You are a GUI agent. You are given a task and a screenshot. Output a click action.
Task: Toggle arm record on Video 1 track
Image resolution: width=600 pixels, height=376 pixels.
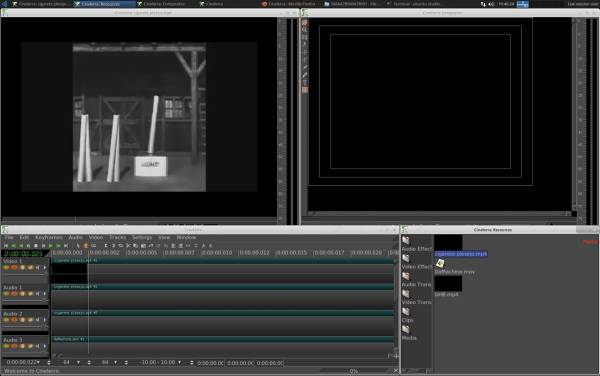click(x=14, y=267)
